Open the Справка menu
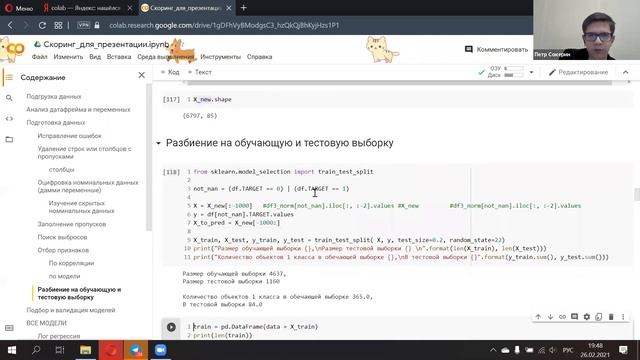 pos(259,57)
